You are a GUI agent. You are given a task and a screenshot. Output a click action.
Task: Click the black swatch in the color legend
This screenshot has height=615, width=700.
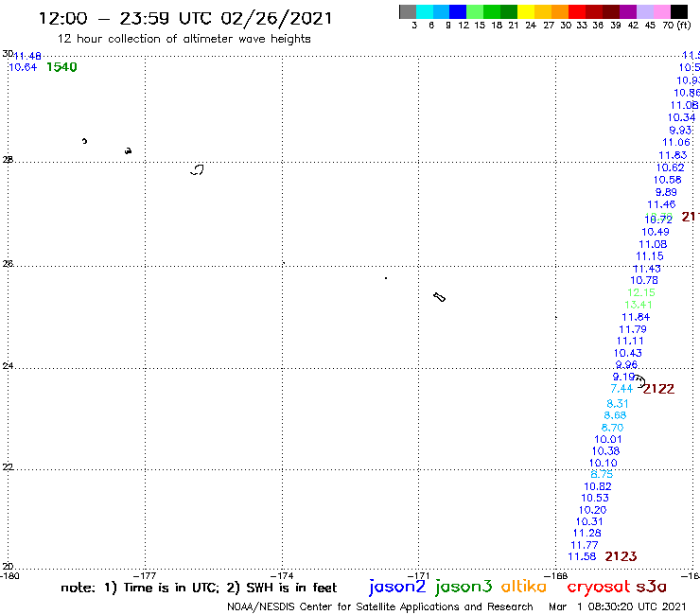tap(679, 11)
